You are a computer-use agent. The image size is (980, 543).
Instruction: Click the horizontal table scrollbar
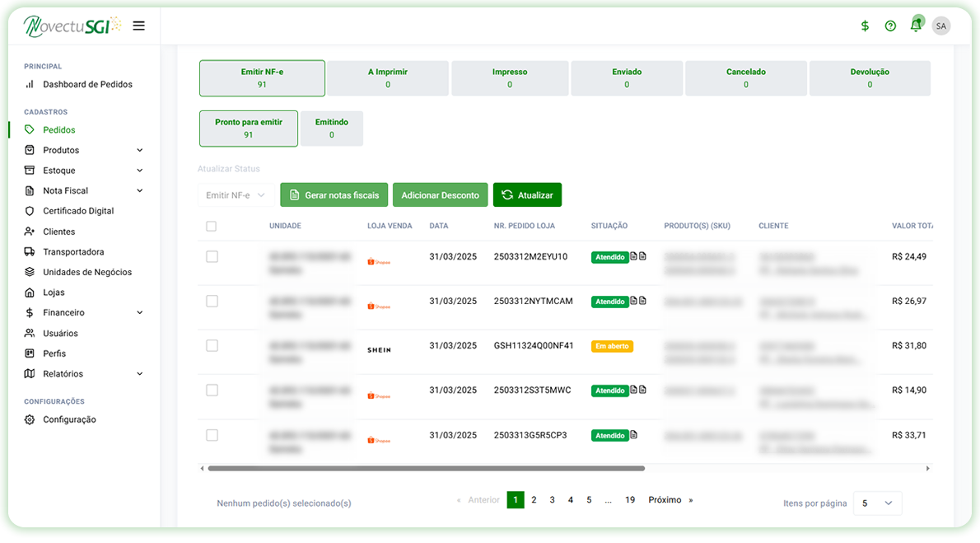426,468
